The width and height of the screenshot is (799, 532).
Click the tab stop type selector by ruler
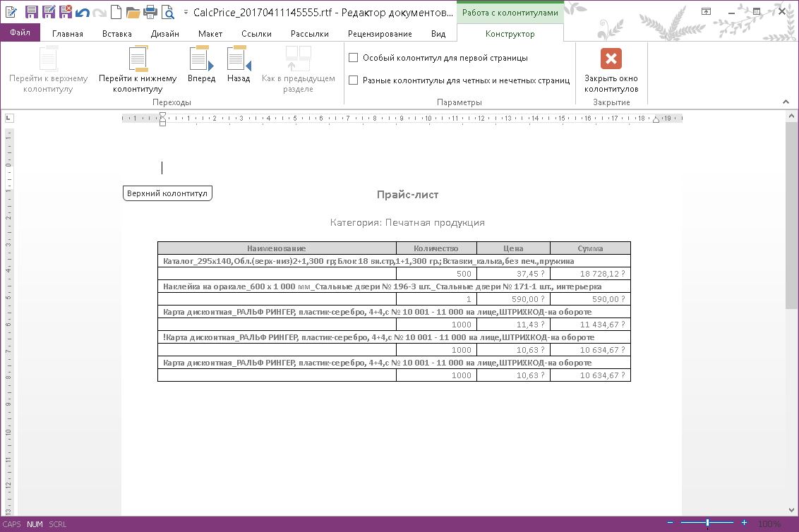tap(8, 119)
